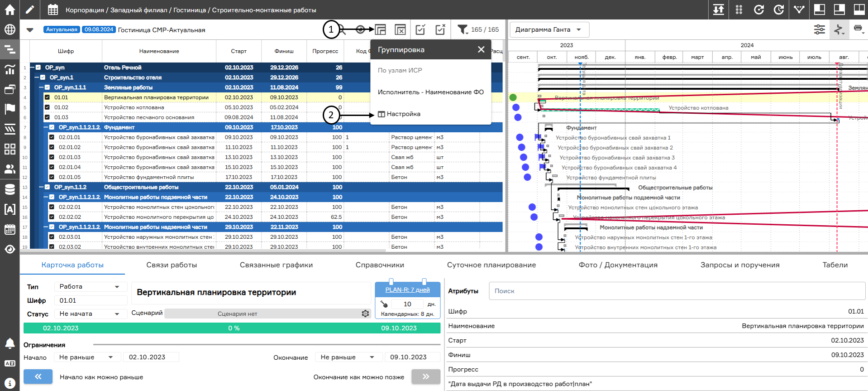The height and width of the screenshot is (391, 868).
Task: Collapse OP_syn.1.1.1 Земляные работы node
Action: (x=41, y=87)
